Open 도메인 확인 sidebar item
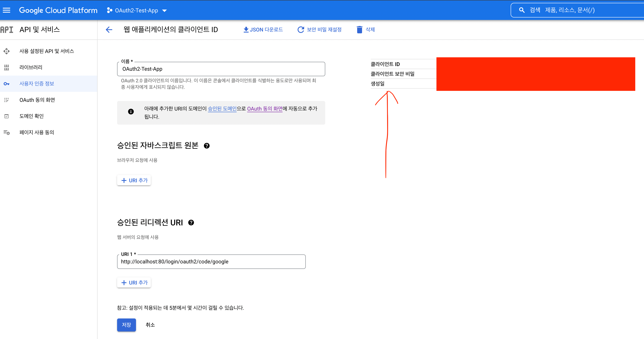This screenshot has width=644, height=339. 32,116
